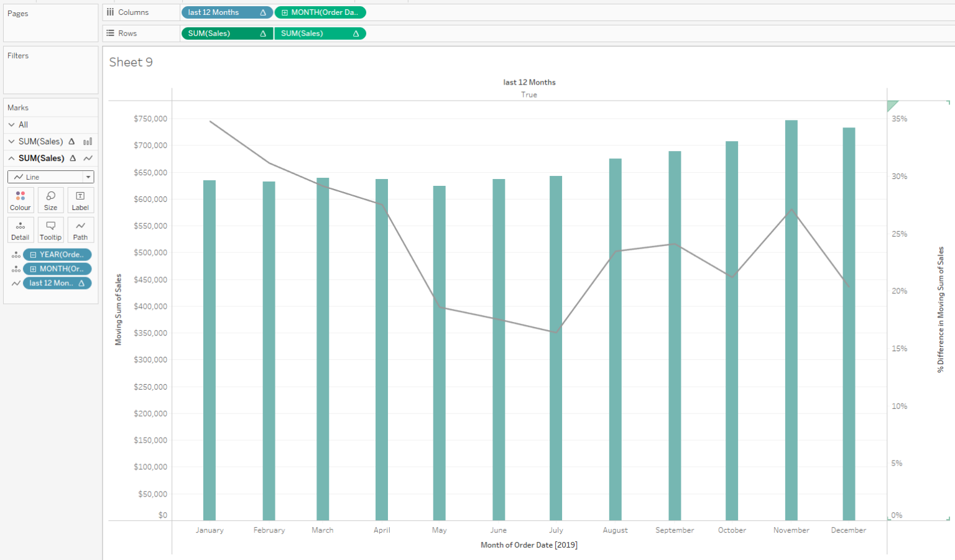Click the Detail icon on the Marks card

coord(20,229)
